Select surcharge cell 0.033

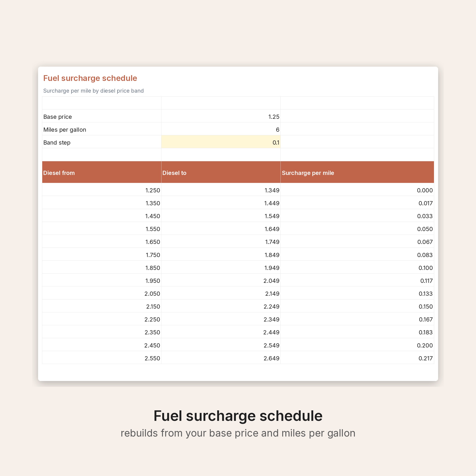point(357,215)
